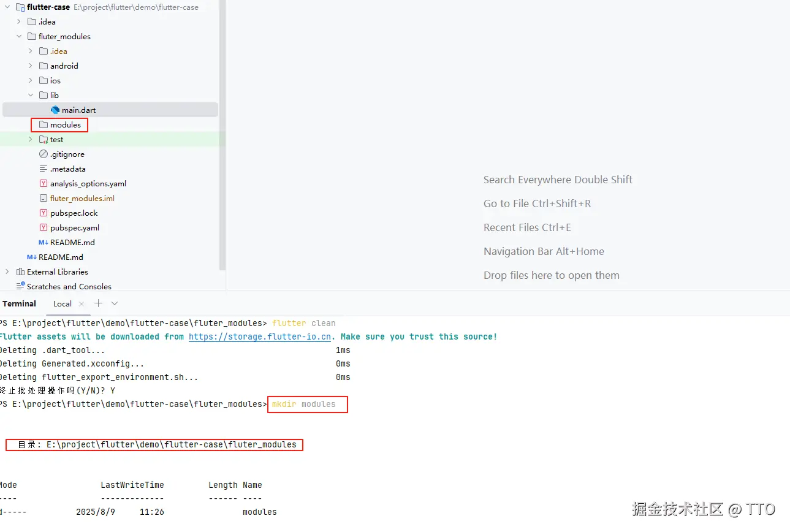Click the modules folder icon

[44, 125]
